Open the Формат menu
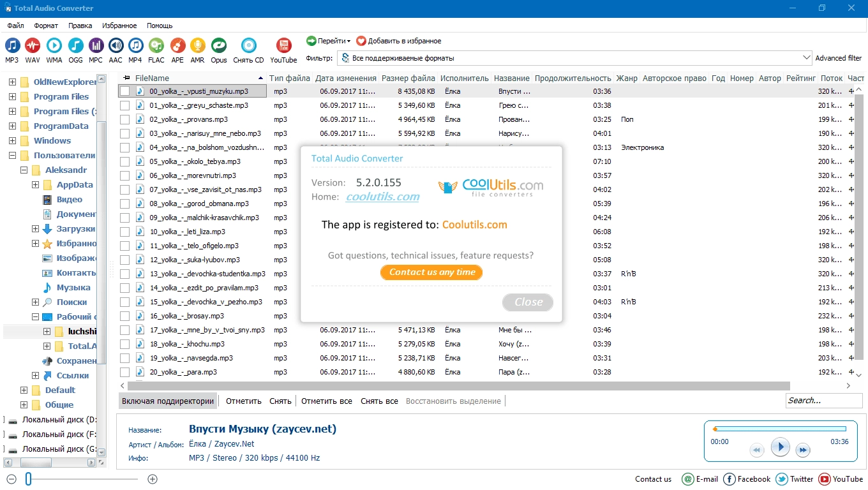 [46, 26]
